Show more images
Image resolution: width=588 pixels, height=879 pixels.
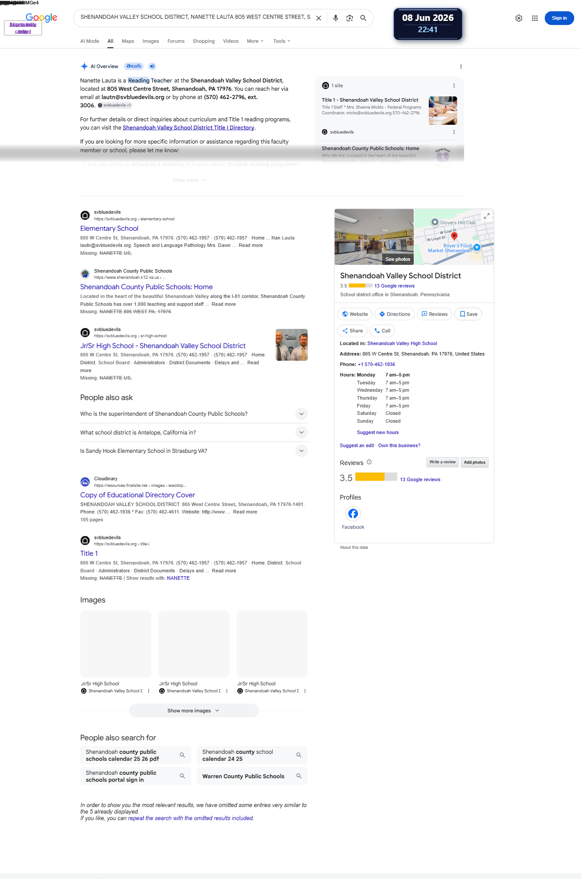(194, 711)
